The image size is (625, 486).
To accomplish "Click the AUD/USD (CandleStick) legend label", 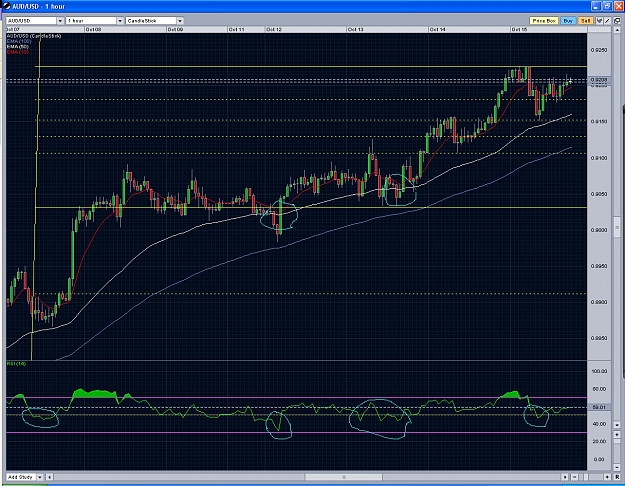I will pyautogui.click(x=34, y=36).
